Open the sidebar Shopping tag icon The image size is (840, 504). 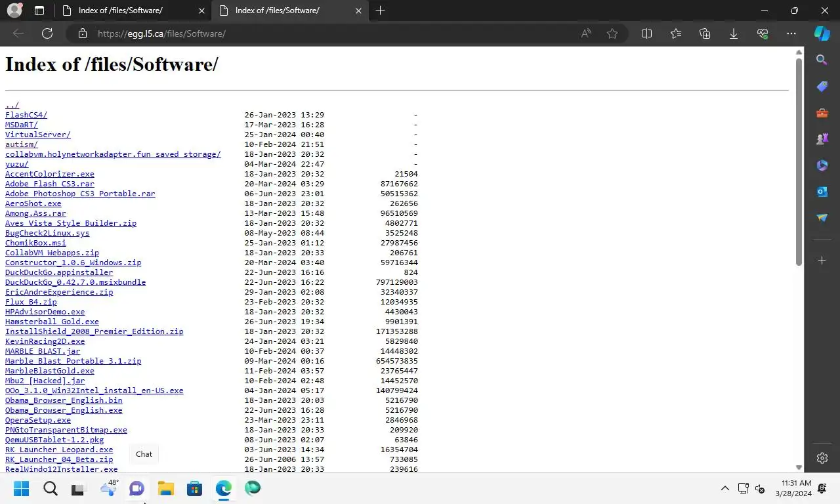[x=822, y=87]
